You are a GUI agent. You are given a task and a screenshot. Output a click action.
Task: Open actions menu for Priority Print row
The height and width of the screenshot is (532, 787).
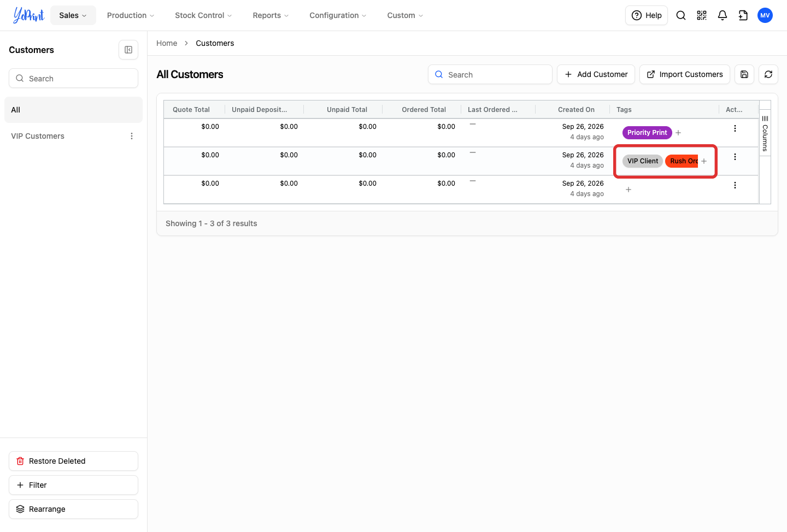(735, 128)
